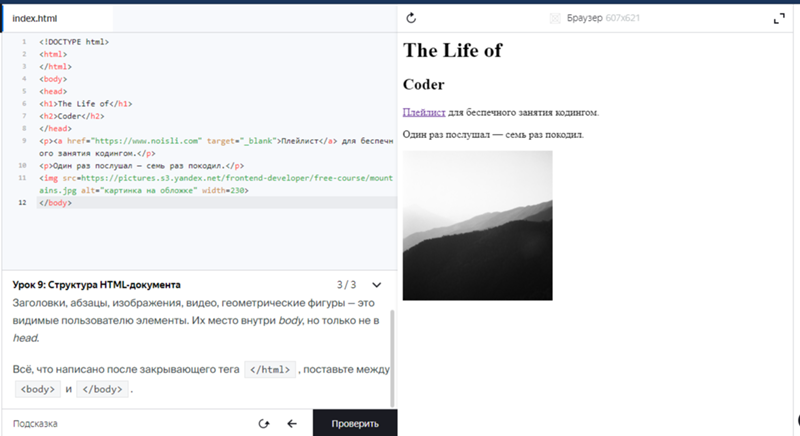Open the Подсказка hint

35,423
